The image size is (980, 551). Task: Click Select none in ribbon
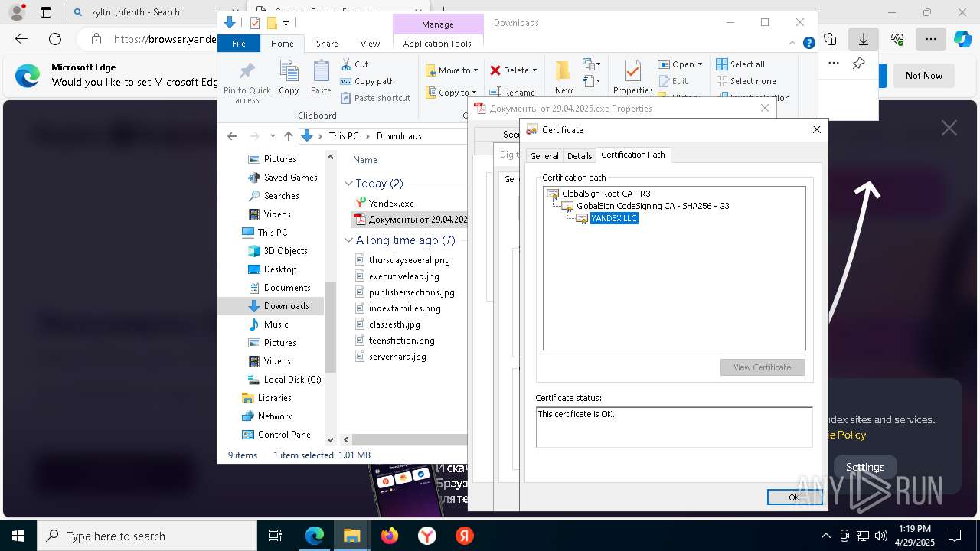pos(746,81)
